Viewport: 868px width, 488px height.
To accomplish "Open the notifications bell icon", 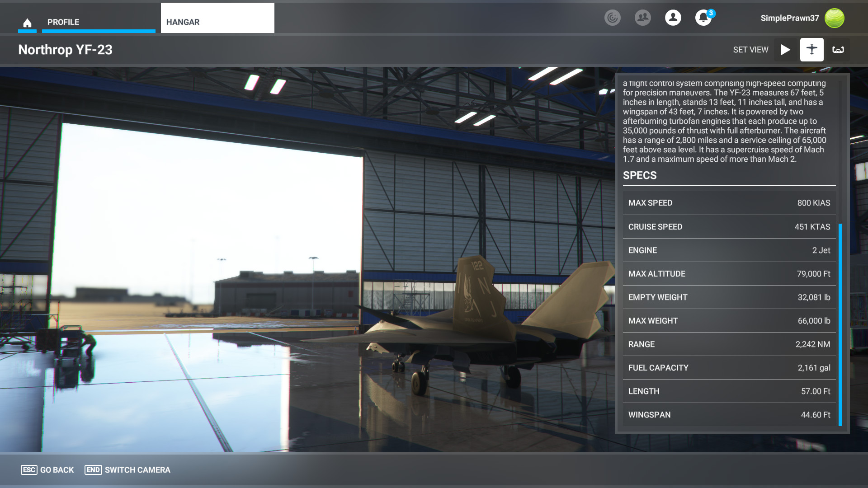I will point(703,18).
